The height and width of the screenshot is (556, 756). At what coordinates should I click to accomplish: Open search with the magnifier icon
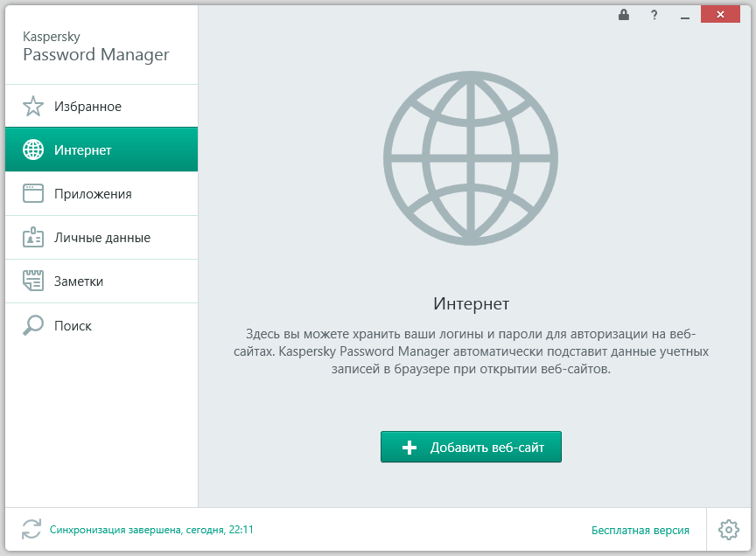point(32,325)
